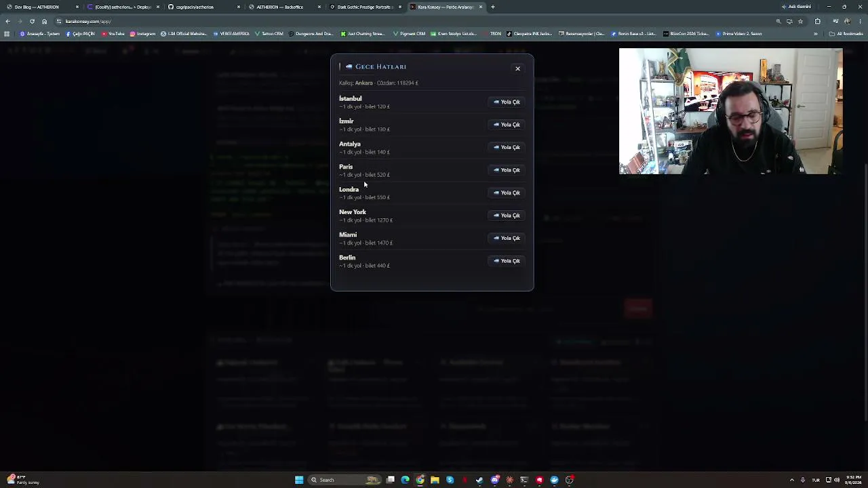The width and height of the screenshot is (868, 488).
Task: Open the Instagram bookmark
Action: click(x=142, y=33)
